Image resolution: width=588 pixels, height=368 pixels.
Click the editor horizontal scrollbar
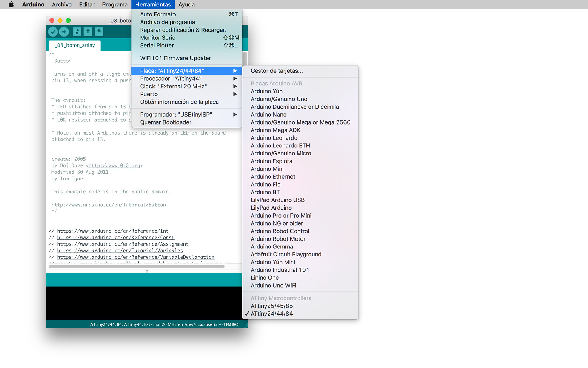tap(137, 266)
